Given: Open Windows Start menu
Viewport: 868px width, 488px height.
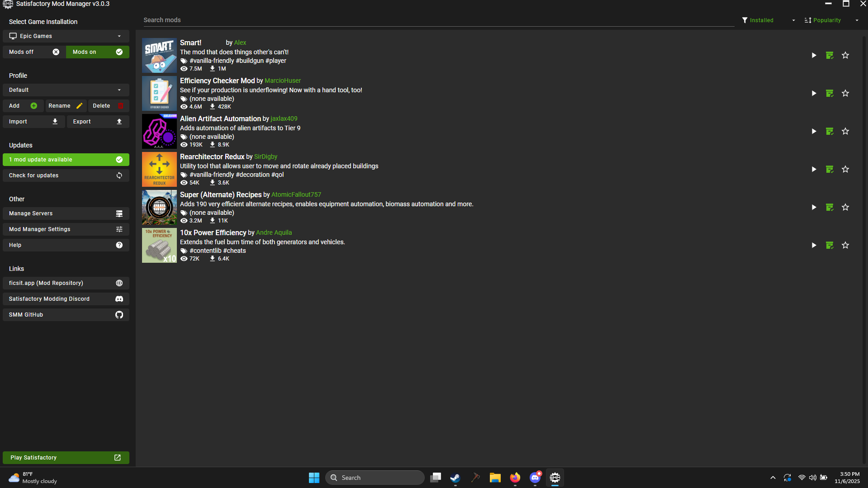Looking at the screenshot, I should (x=314, y=478).
